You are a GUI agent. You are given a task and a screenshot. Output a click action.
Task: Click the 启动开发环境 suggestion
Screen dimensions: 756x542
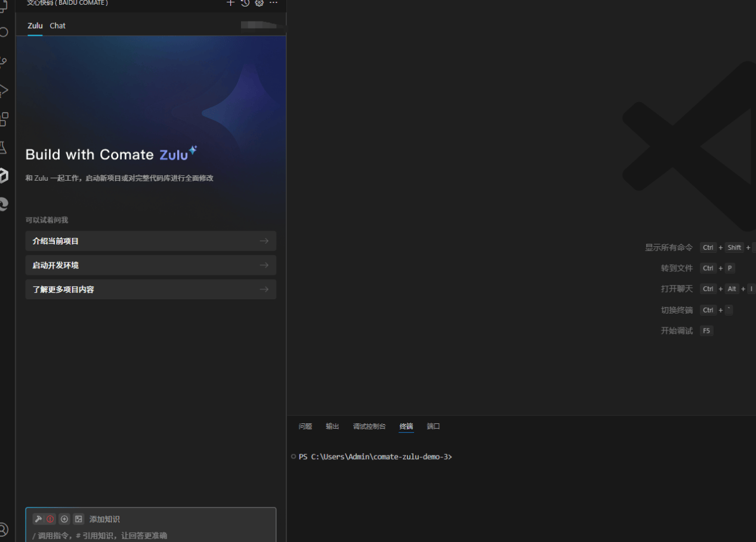[151, 265]
